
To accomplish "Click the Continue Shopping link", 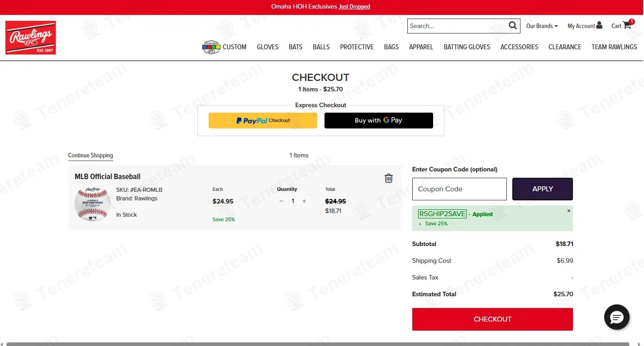I will 91,156.
